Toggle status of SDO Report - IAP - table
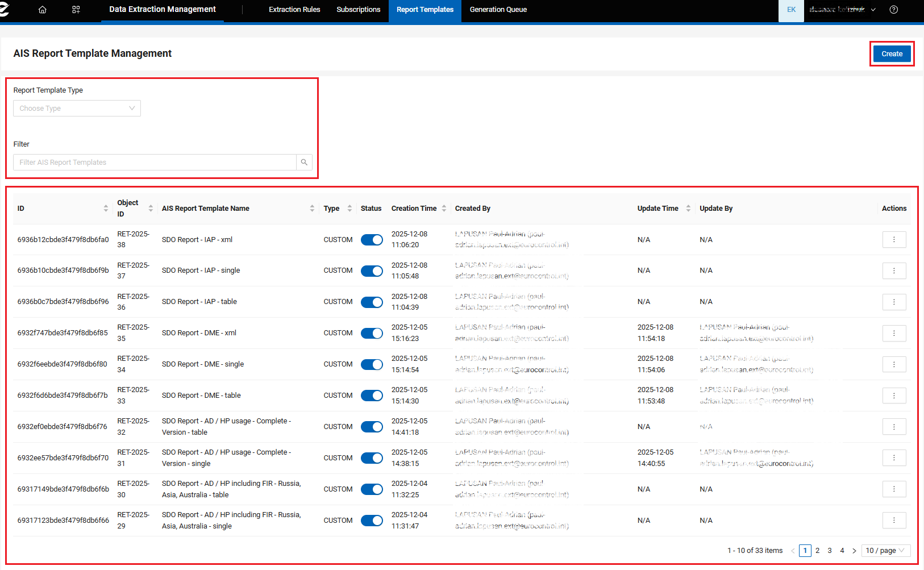The image size is (924, 570). (x=372, y=302)
